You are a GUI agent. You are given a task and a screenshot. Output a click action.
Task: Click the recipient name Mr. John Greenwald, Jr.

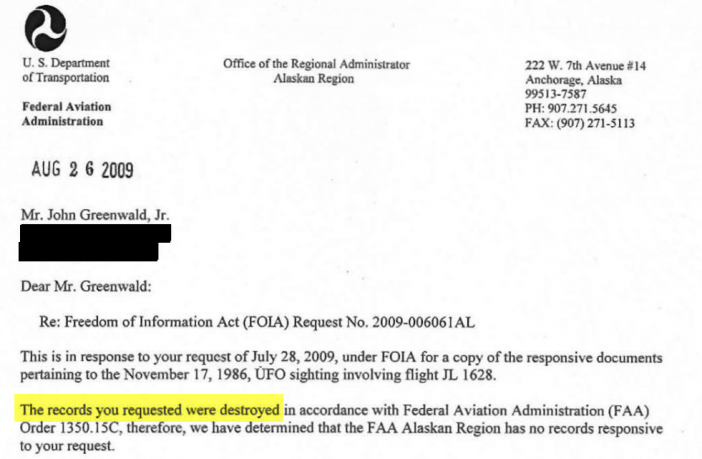[95, 215]
